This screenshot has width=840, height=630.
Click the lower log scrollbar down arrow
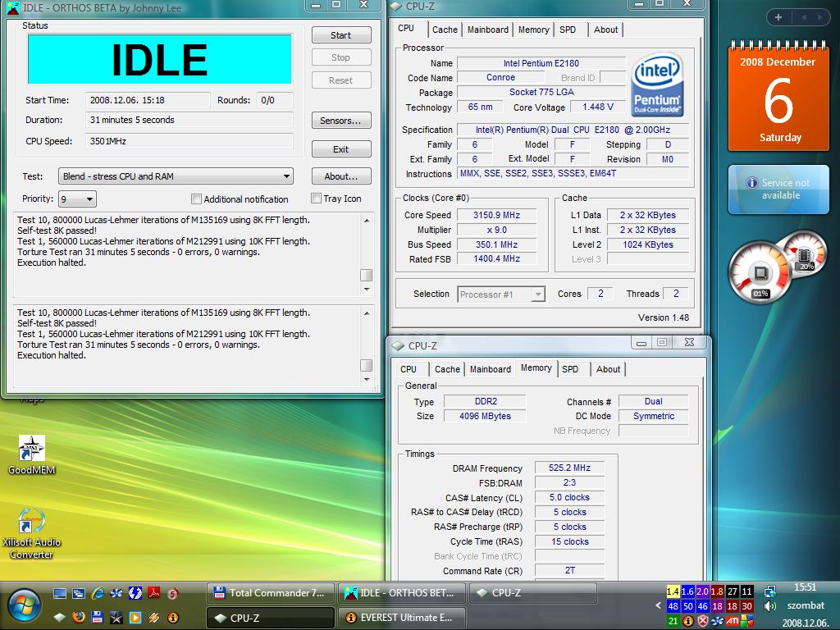(x=367, y=379)
